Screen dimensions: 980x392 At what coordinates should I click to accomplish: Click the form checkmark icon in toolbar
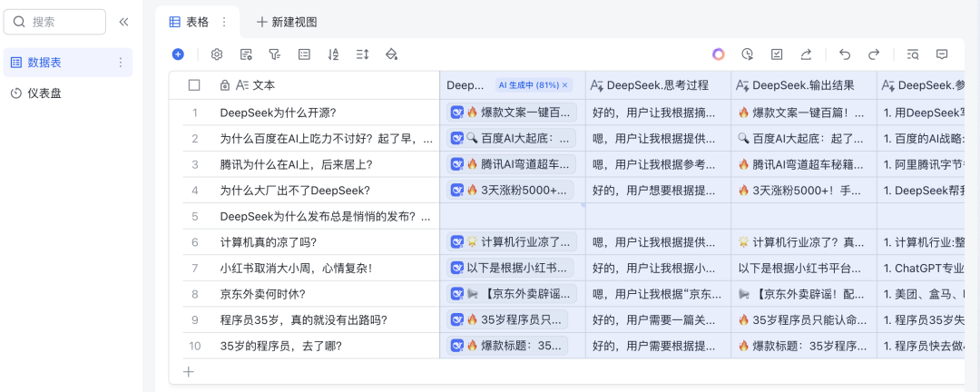(777, 54)
